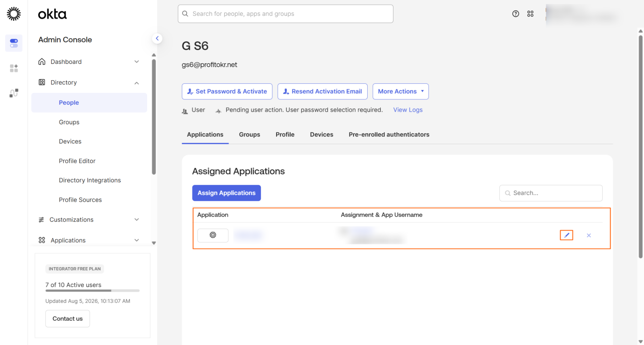The image size is (644, 345).
Task: Focus the assigned applications Search field
Action: [551, 193]
